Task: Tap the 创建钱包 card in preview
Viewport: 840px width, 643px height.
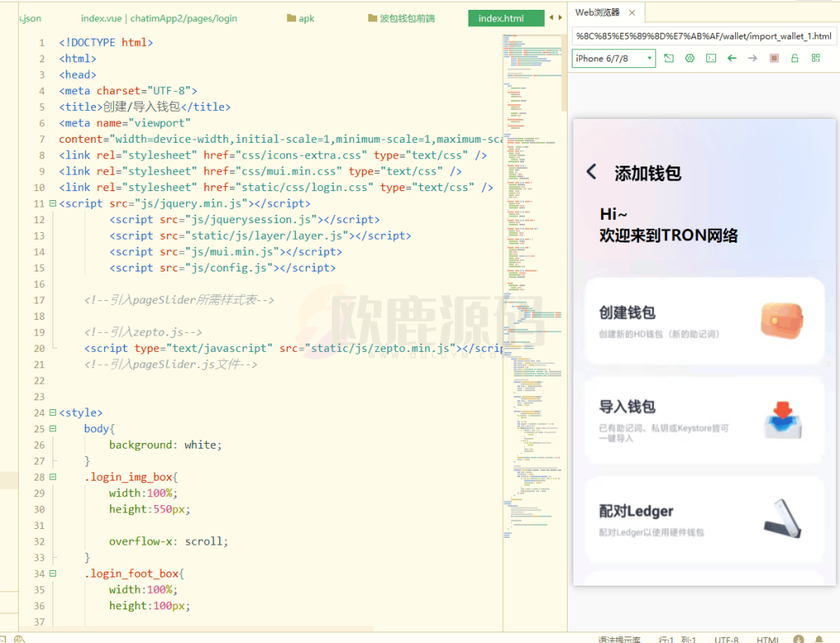Action: [x=704, y=321]
